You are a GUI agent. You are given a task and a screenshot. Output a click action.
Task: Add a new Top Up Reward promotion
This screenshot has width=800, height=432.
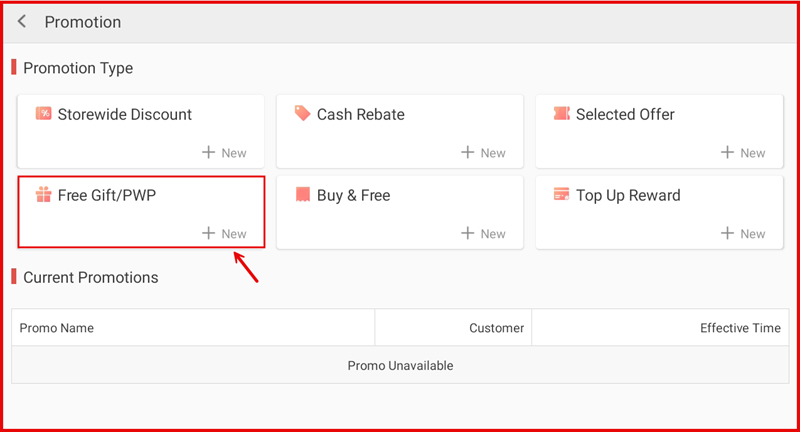[743, 234]
